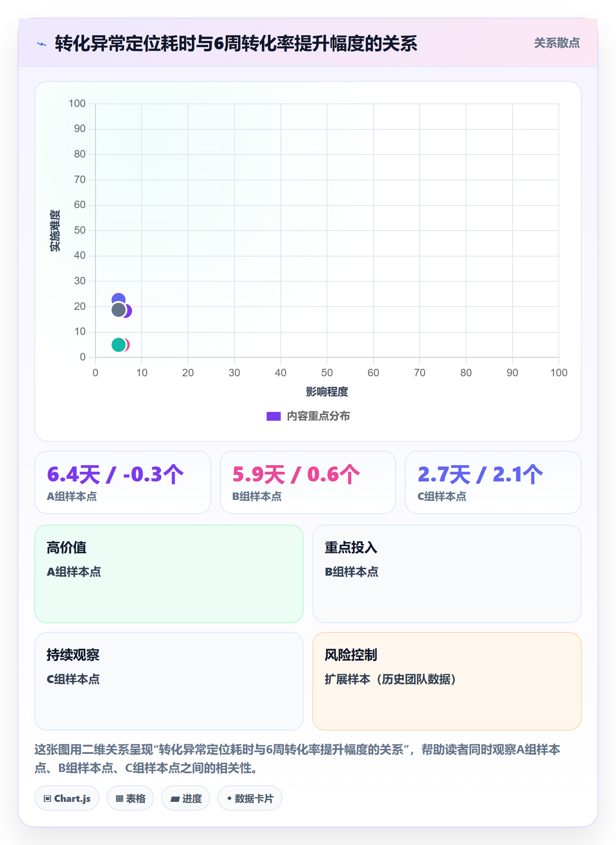The image size is (616, 845).
Task: Click the chart title 转化异常定位耗时与6周转化率提升幅度的关系
Action: click(x=236, y=44)
